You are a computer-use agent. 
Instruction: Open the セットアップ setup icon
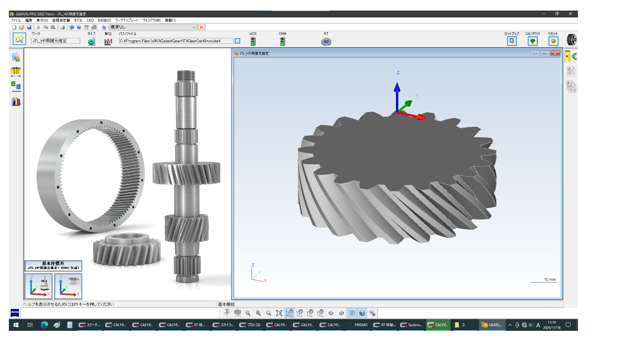pyautogui.click(x=512, y=41)
